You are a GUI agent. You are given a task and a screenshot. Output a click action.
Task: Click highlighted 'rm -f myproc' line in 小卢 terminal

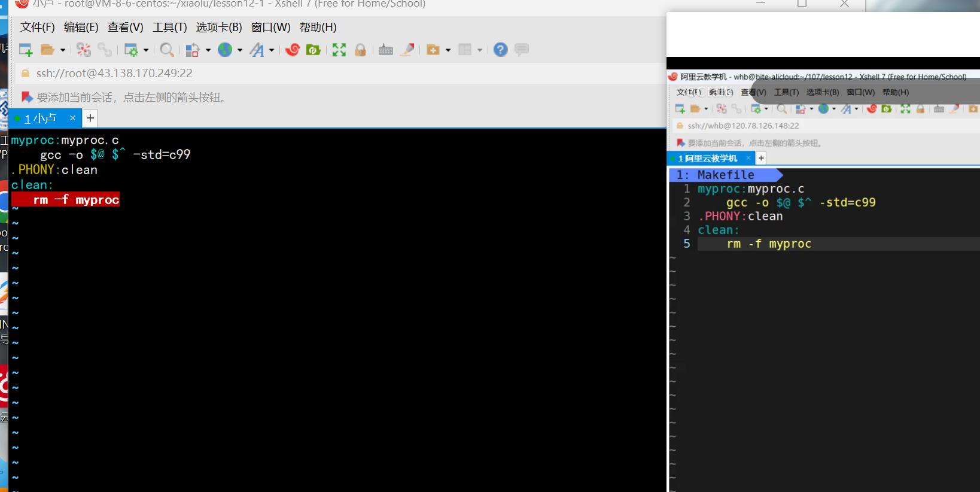click(x=66, y=200)
